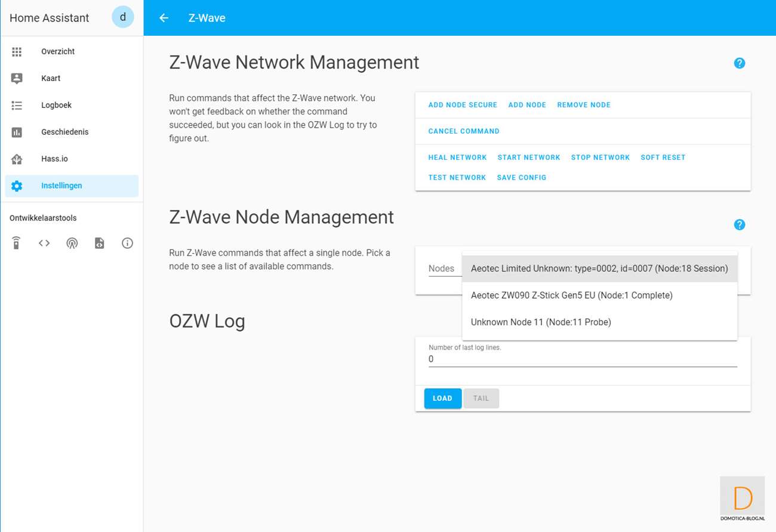Image resolution: width=776 pixels, height=532 pixels.
Task: Open the user profile badge "d"
Action: [123, 17]
